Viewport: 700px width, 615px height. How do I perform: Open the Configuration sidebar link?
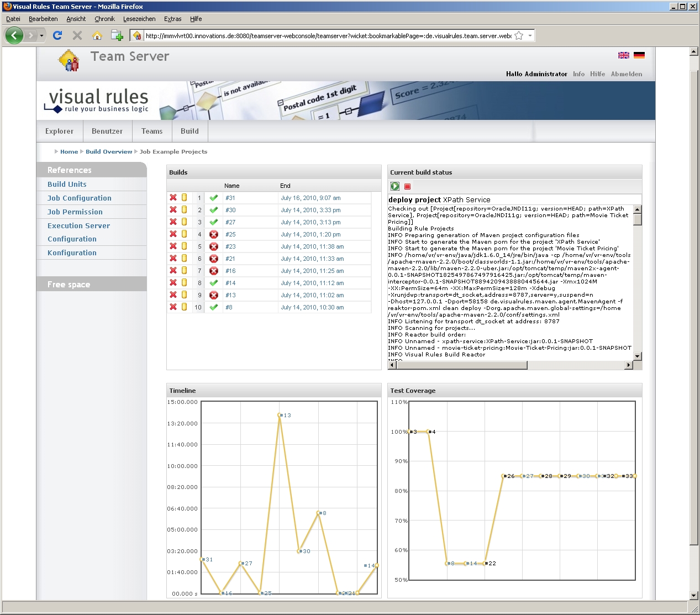coord(72,239)
